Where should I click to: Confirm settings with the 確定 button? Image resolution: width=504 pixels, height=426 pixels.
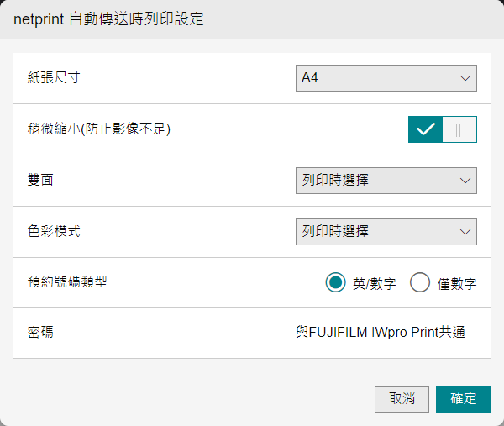[463, 399]
